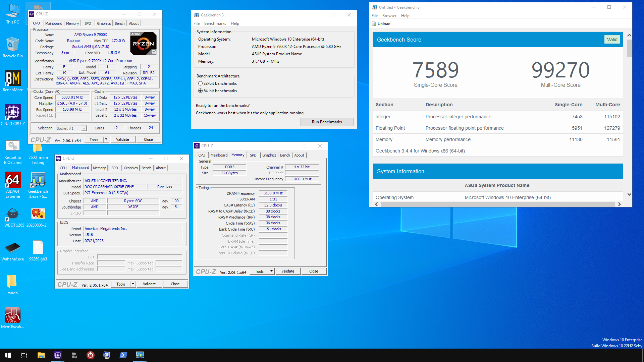Click the horizontal scrollbar in Geekbench results
Screen dimensions: 644x362
[498, 204]
